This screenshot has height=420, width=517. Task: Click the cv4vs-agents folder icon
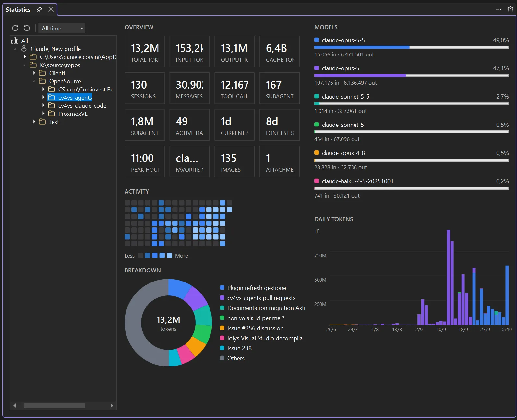coord(52,97)
